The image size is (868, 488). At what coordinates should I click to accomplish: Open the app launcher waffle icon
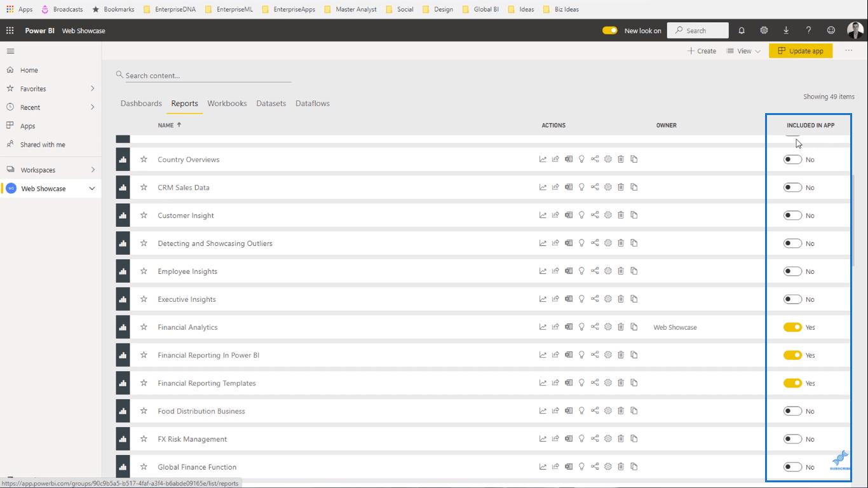tap(10, 30)
